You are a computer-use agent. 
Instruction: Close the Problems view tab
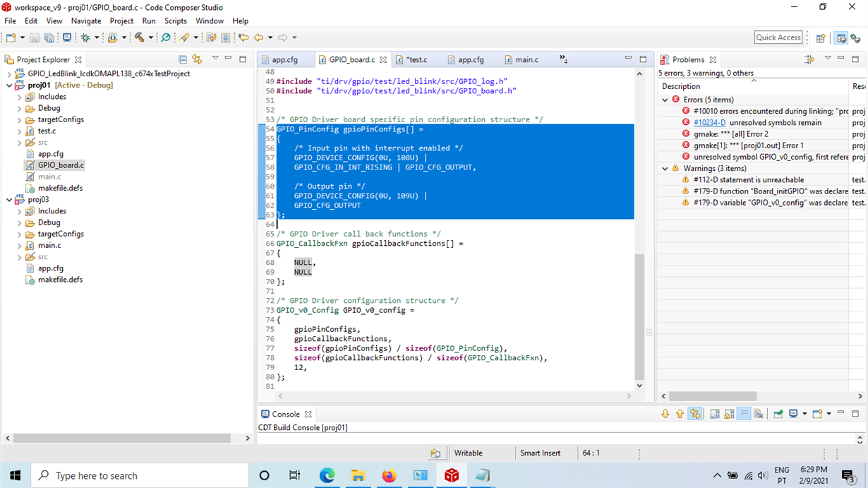click(713, 60)
